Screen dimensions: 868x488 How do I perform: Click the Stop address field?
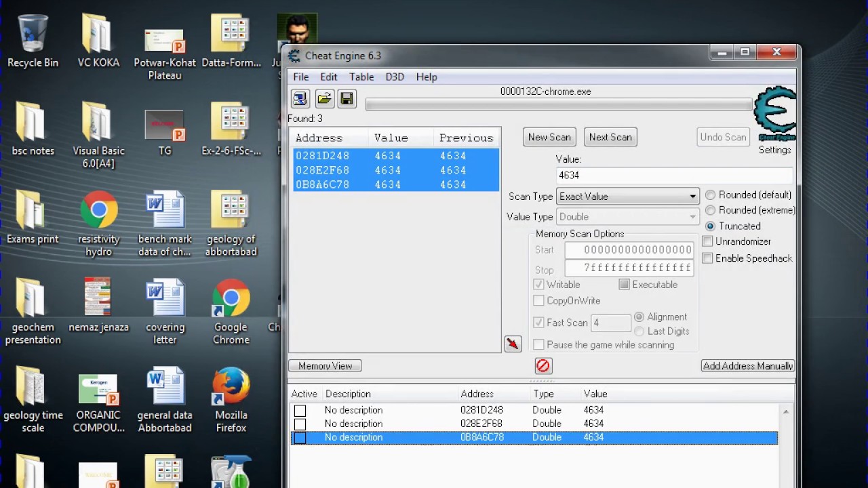pos(629,268)
